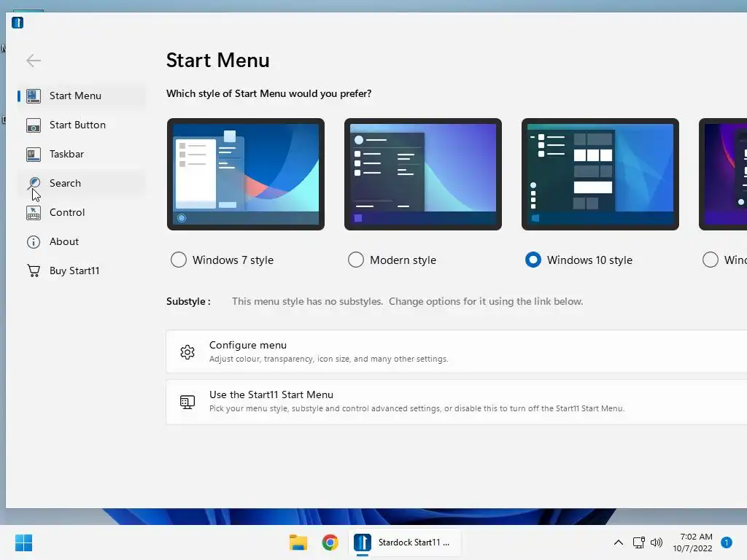Click the 'Windows 7 style' label text
Screen dimensions: 747x560
click(233, 260)
